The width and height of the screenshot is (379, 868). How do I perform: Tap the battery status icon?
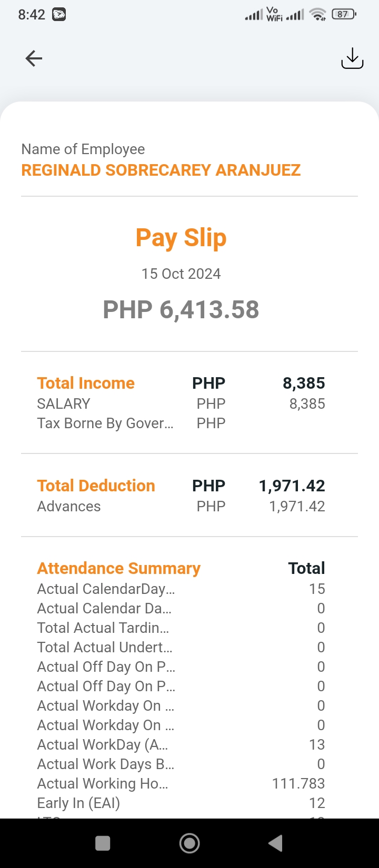(344, 15)
